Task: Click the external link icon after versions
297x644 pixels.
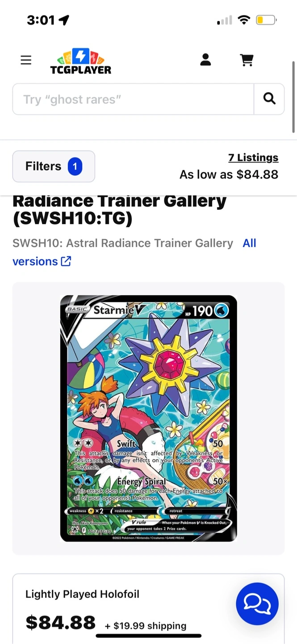Action: tap(66, 261)
